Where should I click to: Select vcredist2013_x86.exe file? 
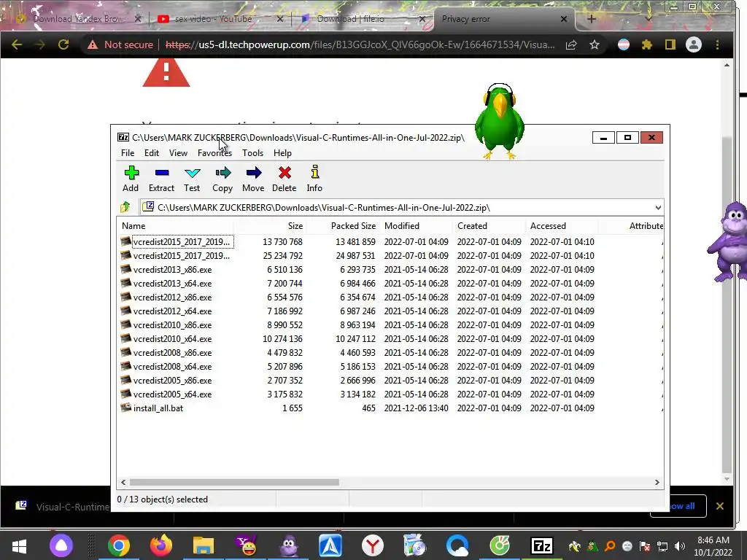pyautogui.click(x=172, y=270)
